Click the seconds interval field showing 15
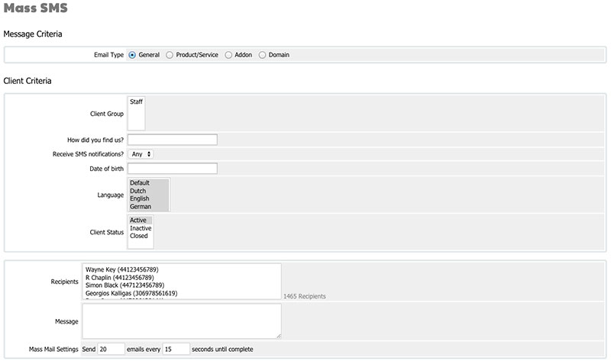The image size is (611, 364). pyautogui.click(x=176, y=350)
